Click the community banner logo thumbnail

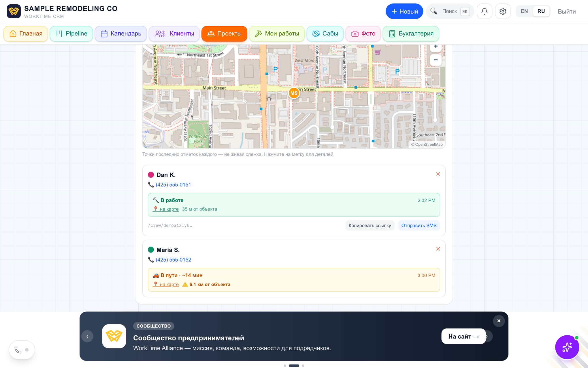(x=114, y=336)
